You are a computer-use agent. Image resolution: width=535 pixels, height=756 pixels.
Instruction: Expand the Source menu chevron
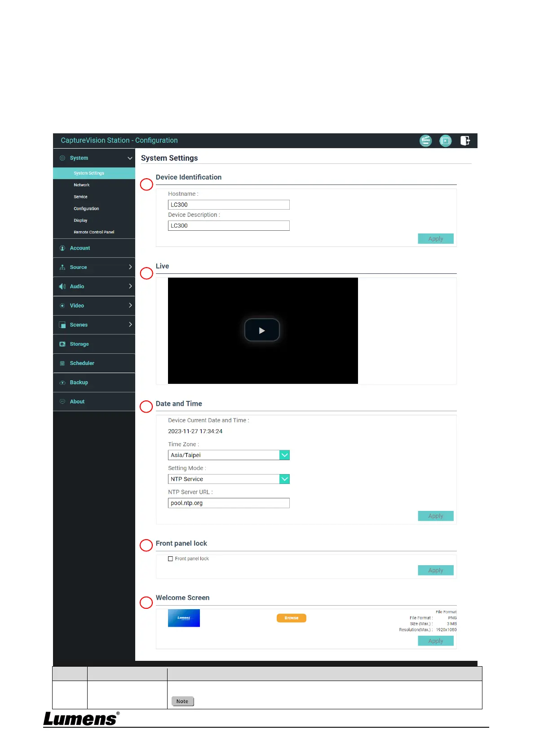tap(130, 267)
